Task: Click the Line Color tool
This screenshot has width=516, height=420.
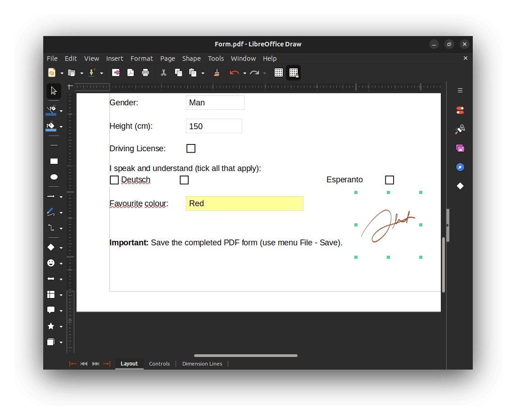Action: click(51, 110)
